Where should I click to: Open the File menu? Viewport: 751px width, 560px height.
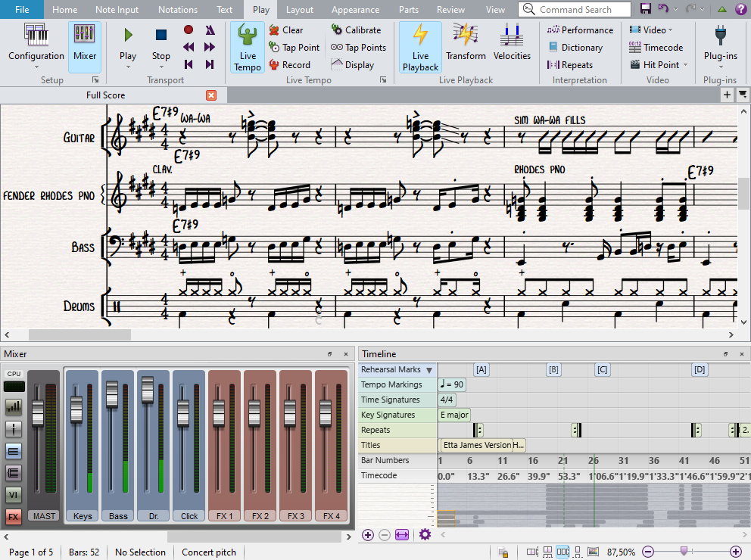22,10
